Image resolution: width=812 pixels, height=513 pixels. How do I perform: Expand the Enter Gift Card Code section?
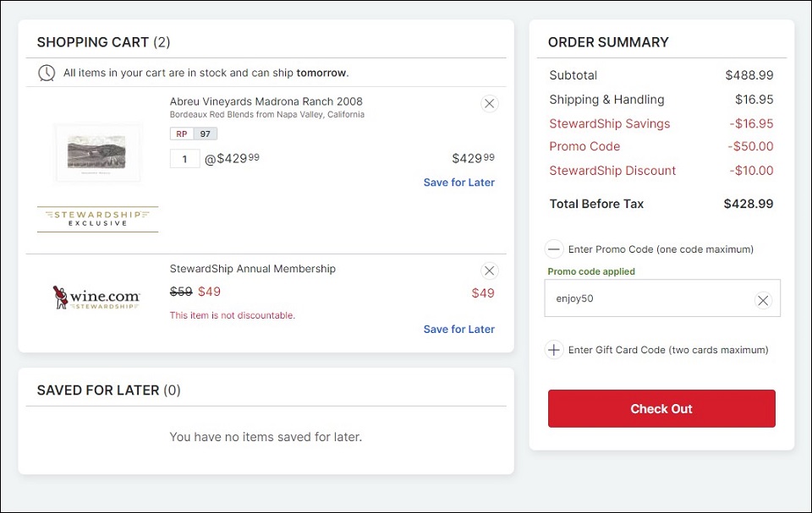coord(553,350)
